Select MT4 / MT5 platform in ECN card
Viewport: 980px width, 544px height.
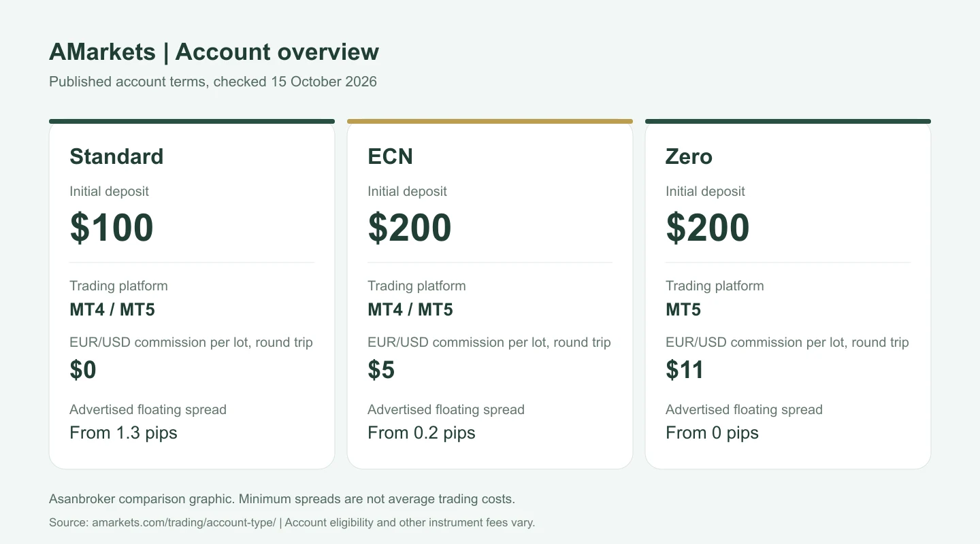tap(410, 310)
